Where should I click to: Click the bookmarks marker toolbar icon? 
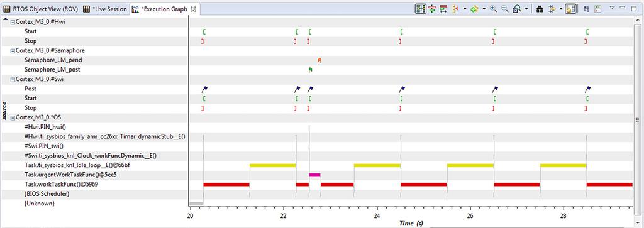455,9
